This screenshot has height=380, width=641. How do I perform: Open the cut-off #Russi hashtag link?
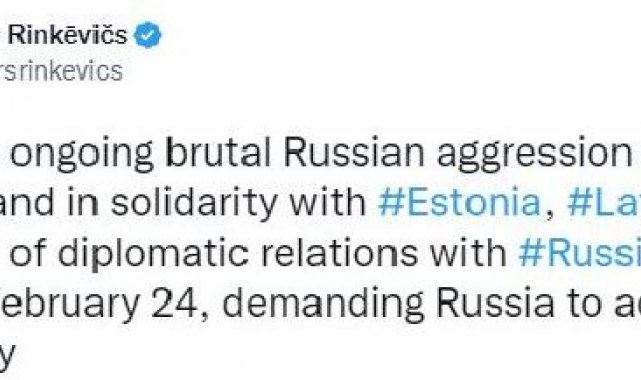[x=579, y=253]
